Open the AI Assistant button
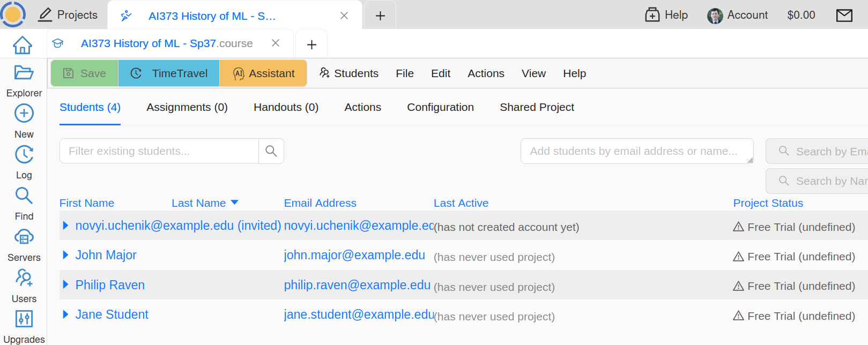This screenshot has height=345, width=868. pos(263,73)
